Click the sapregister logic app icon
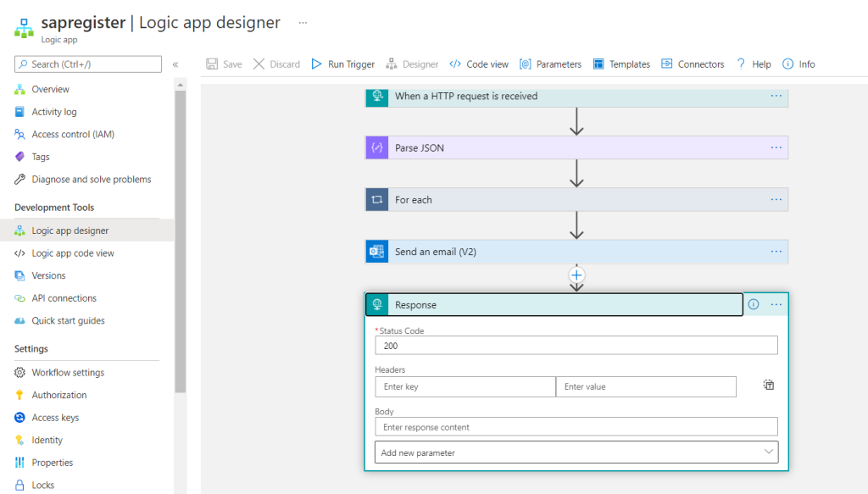 pyautogui.click(x=24, y=28)
